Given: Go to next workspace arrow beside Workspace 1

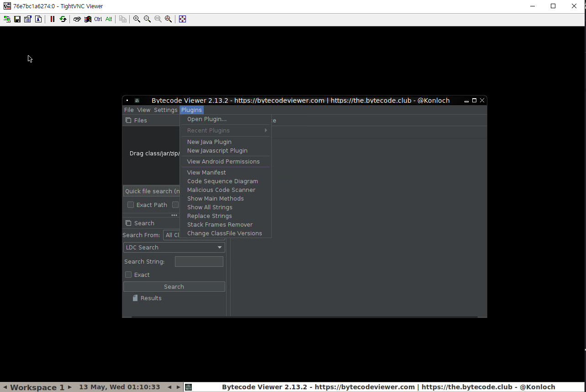Looking at the screenshot, I should (70, 387).
